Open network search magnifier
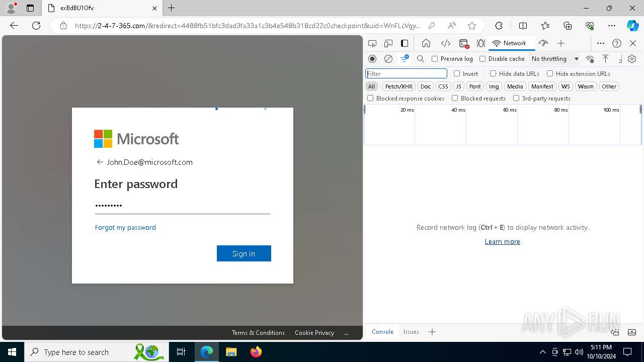Viewport: 644px width, 362px height. coord(421,59)
